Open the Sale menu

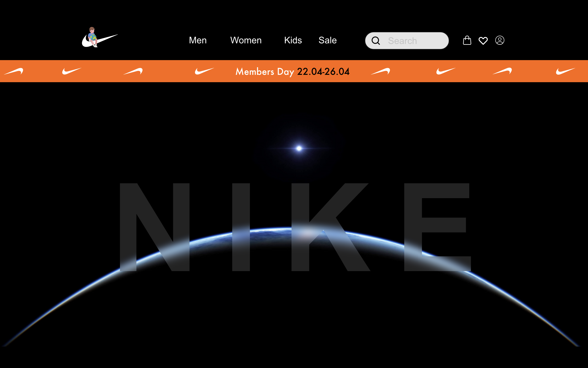coord(327,40)
